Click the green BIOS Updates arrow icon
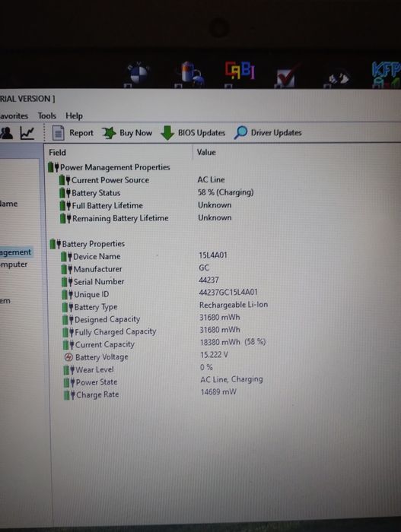 [x=167, y=133]
